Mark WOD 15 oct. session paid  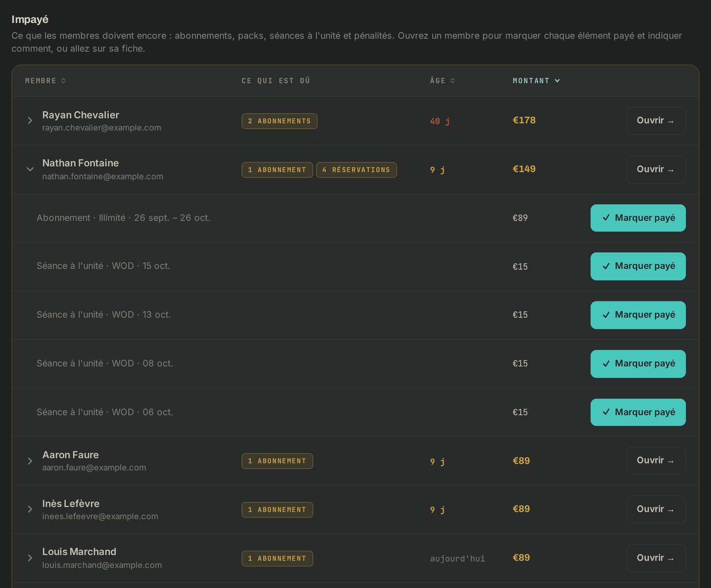click(x=638, y=266)
